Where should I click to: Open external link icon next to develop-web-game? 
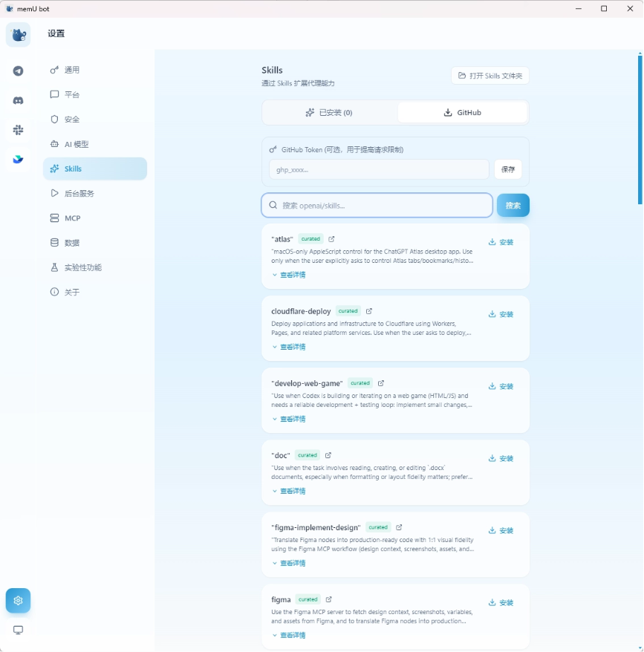pos(380,383)
